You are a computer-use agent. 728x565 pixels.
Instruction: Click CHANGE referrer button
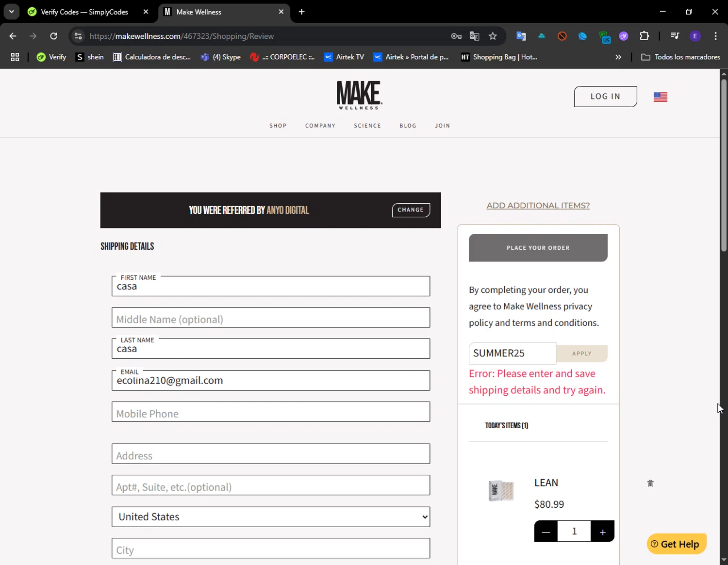pos(411,210)
